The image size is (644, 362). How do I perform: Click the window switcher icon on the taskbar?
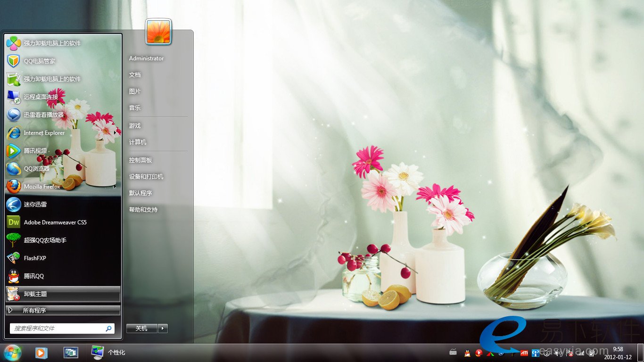[x=71, y=352]
